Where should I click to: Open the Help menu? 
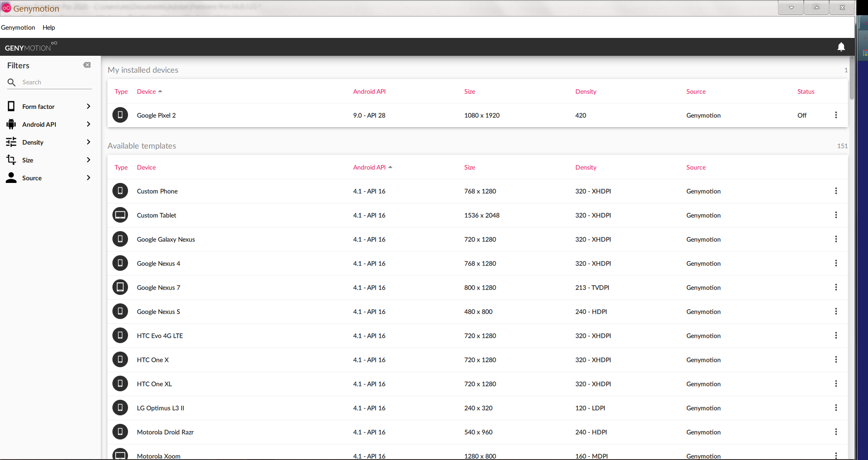click(x=49, y=28)
